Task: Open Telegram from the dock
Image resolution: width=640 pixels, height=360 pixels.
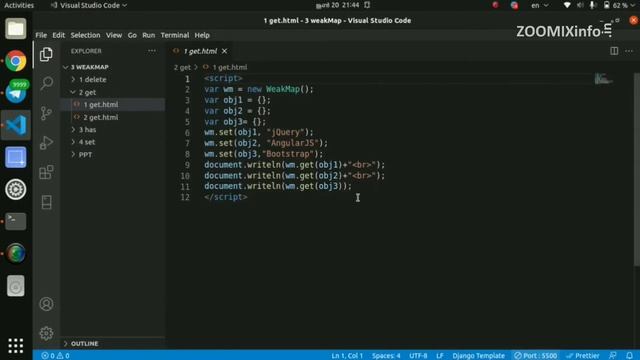Action: coord(16,92)
